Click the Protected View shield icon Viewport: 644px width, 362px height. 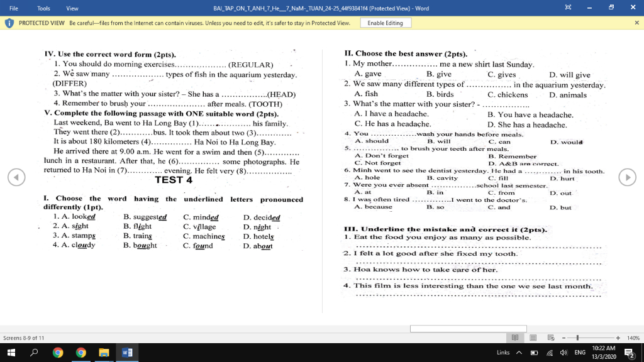(9, 23)
